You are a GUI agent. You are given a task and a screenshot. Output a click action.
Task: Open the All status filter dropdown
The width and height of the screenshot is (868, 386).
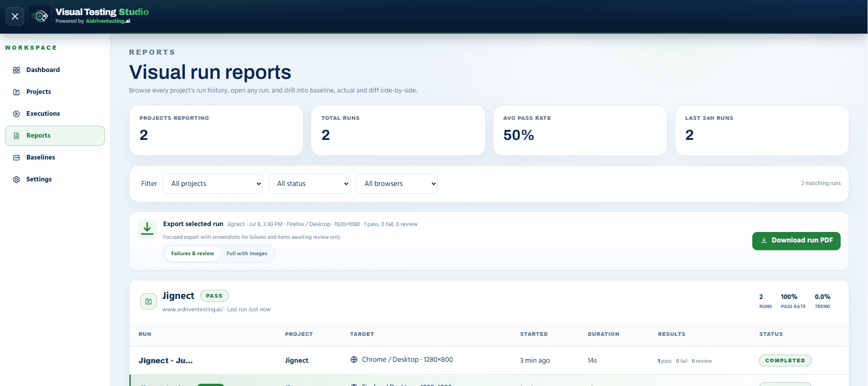pos(309,184)
